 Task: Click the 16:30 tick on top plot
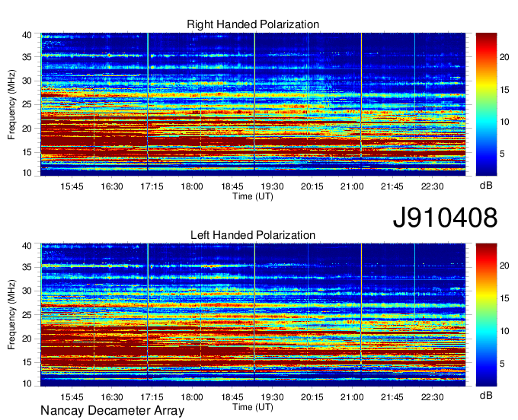[112, 186]
